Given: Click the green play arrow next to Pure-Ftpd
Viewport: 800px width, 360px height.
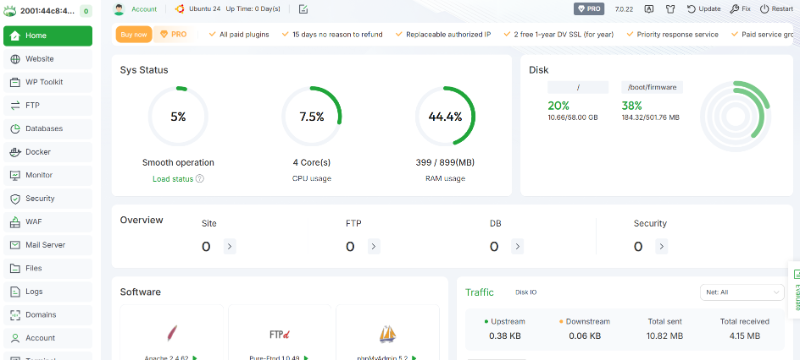Looking at the screenshot, I should (306, 358).
